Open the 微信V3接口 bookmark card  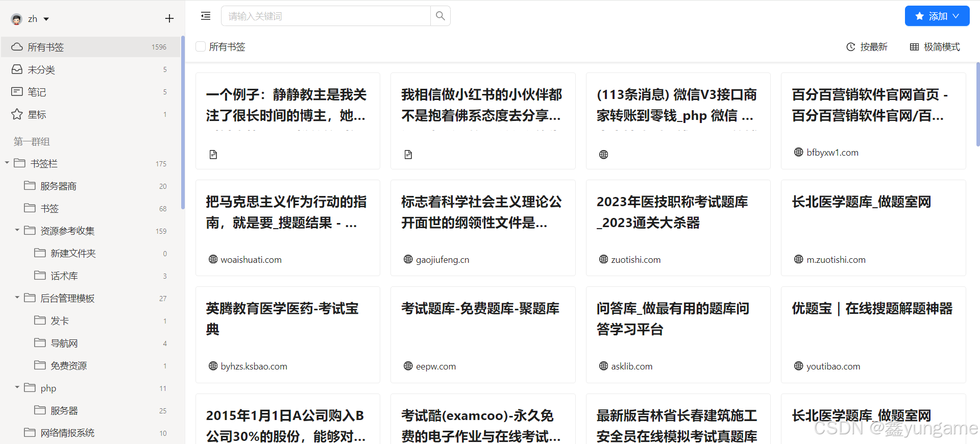pyautogui.click(x=678, y=121)
